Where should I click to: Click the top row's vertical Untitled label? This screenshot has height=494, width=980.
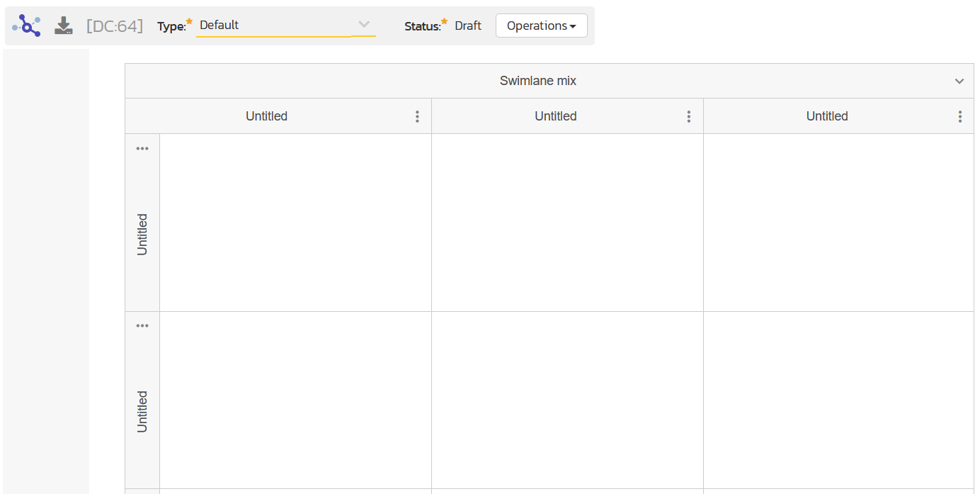(x=142, y=235)
